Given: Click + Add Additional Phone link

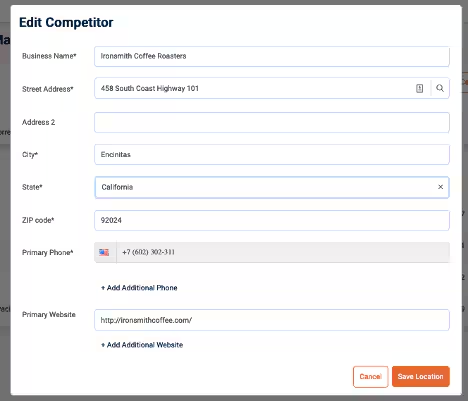Looking at the screenshot, I should click(139, 288).
